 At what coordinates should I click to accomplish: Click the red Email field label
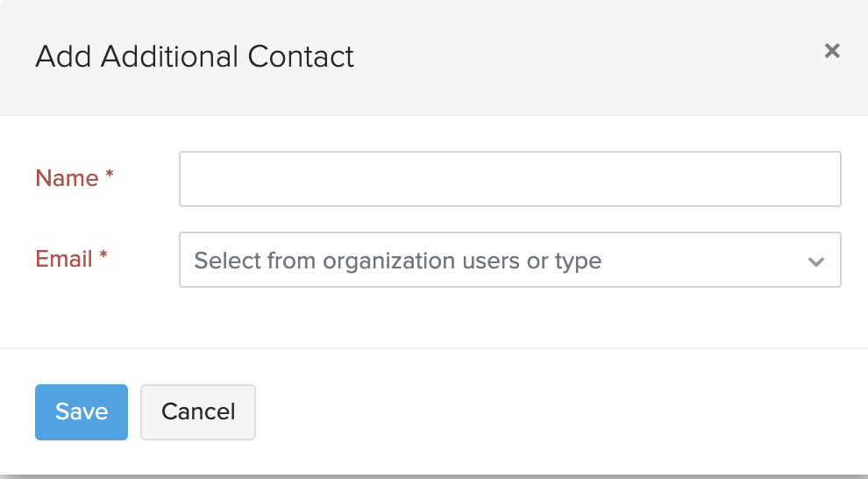coord(64,259)
